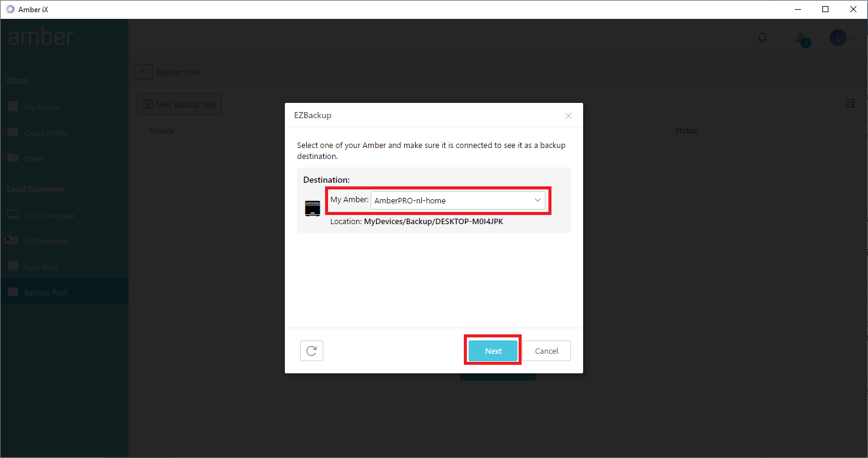Open Share in the sidebar
The image size is (868, 458).
[x=64, y=158]
